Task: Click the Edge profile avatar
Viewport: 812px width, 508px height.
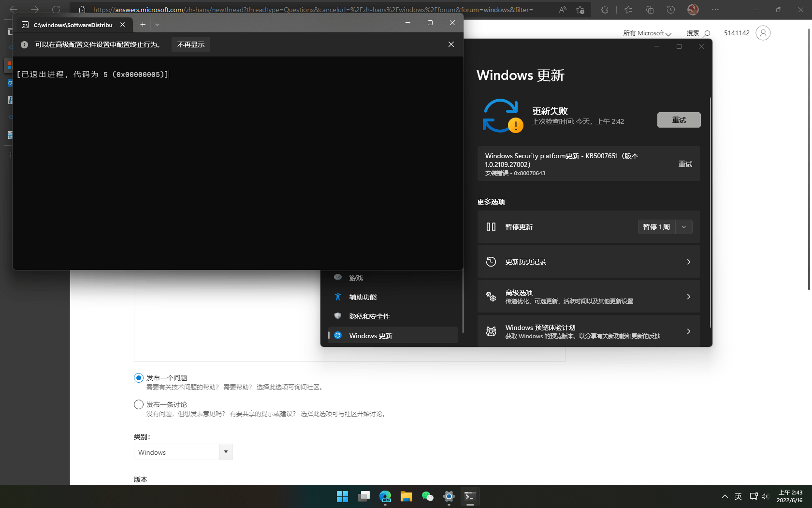Action: click(x=693, y=10)
